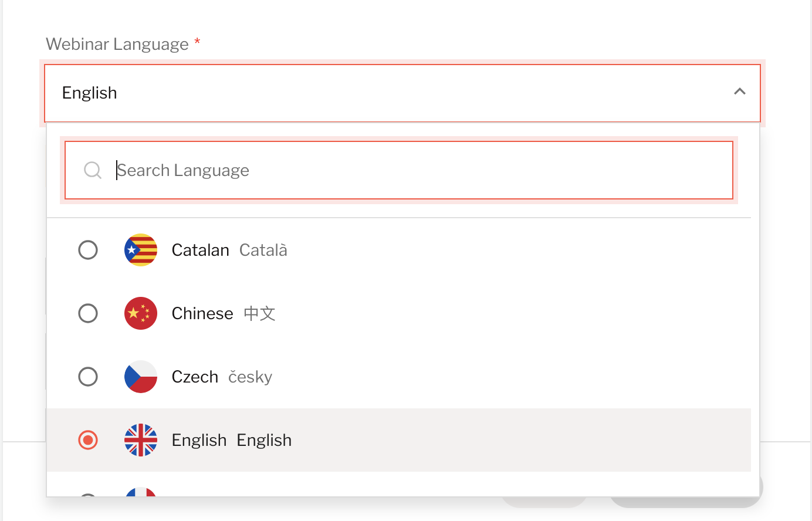The height and width of the screenshot is (521, 812).
Task: Click the selected English radio button
Action: (x=88, y=440)
